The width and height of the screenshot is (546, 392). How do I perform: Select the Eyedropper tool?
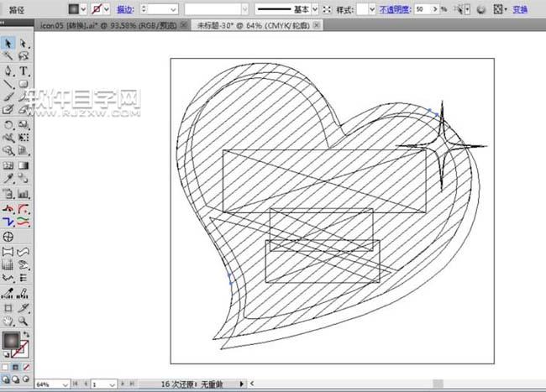click(8, 179)
